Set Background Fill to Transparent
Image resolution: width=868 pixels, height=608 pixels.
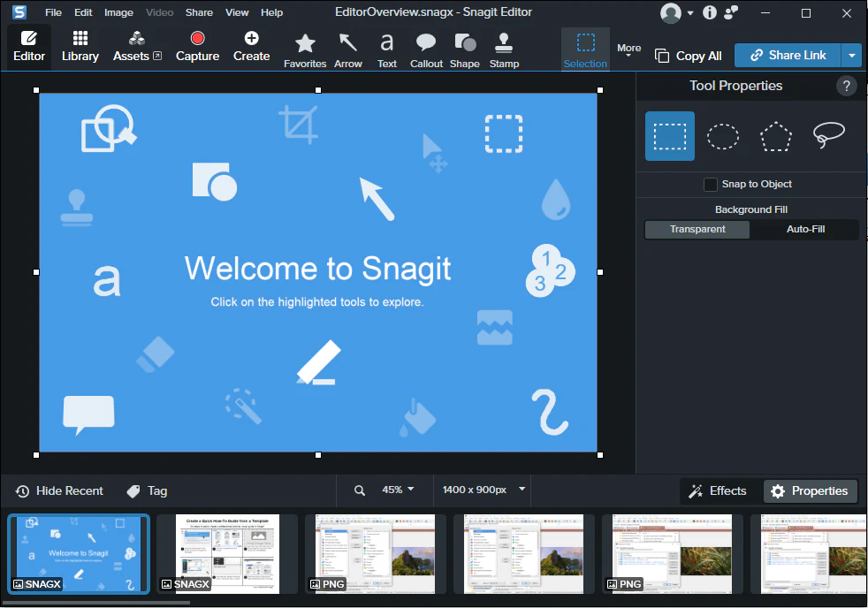pos(697,230)
